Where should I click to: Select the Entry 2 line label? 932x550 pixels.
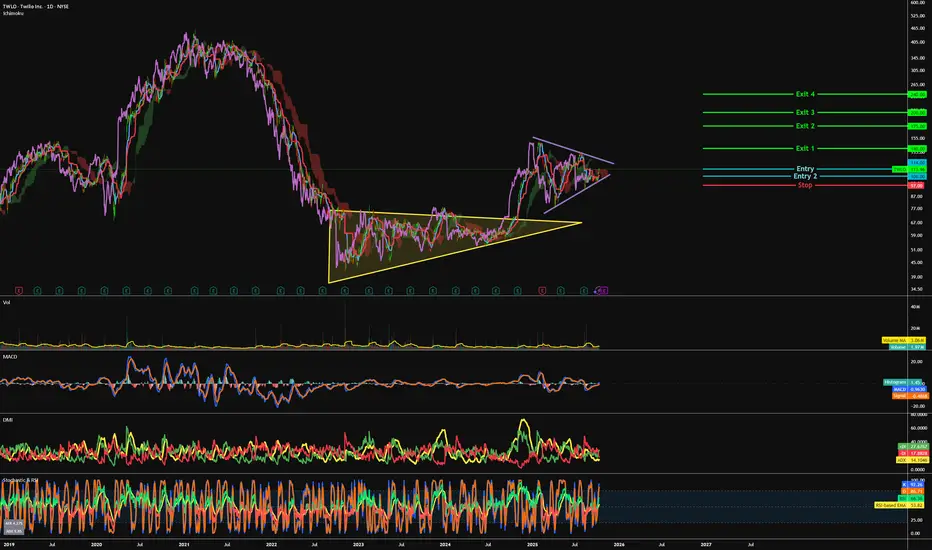coord(805,176)
